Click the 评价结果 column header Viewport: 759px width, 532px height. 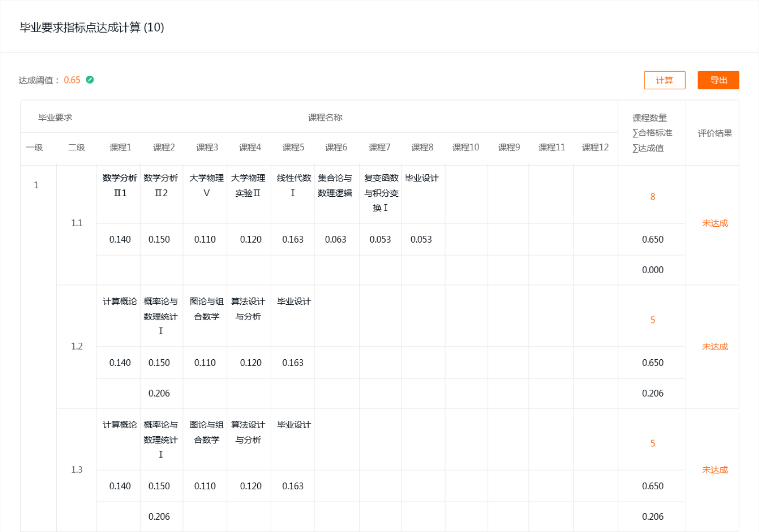pyautogui.click(x=715, y=133)
